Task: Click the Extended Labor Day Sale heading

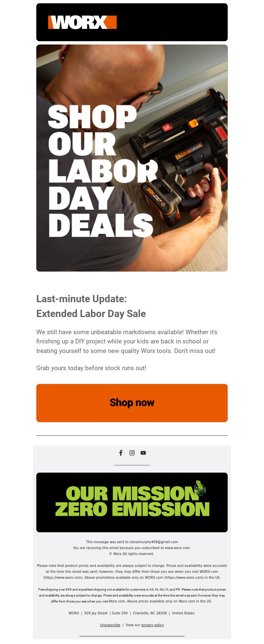Action: [91, 313]
